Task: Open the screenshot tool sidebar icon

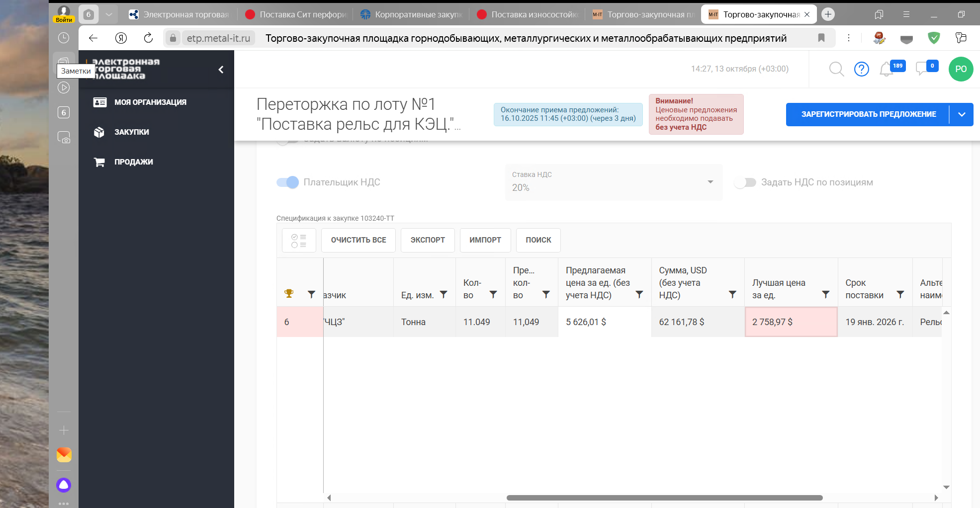Action: [x=64, y=137]
